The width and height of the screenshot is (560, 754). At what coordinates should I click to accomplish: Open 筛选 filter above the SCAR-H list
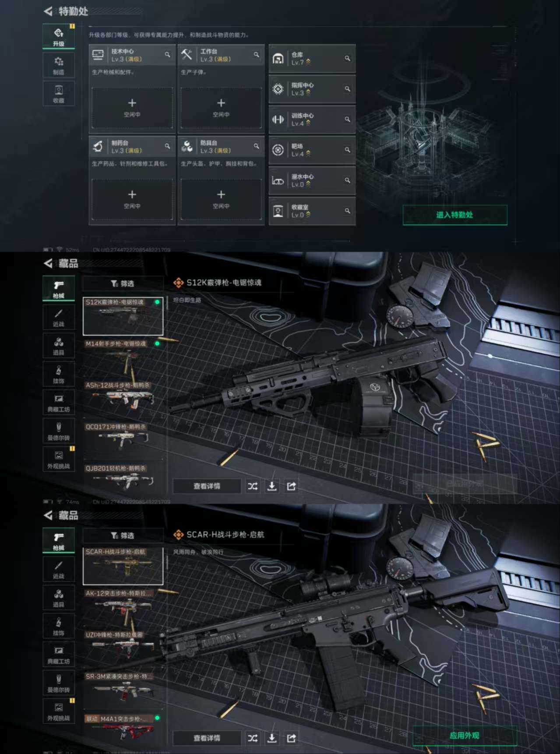pyautogui.click(x=123, y=536)
